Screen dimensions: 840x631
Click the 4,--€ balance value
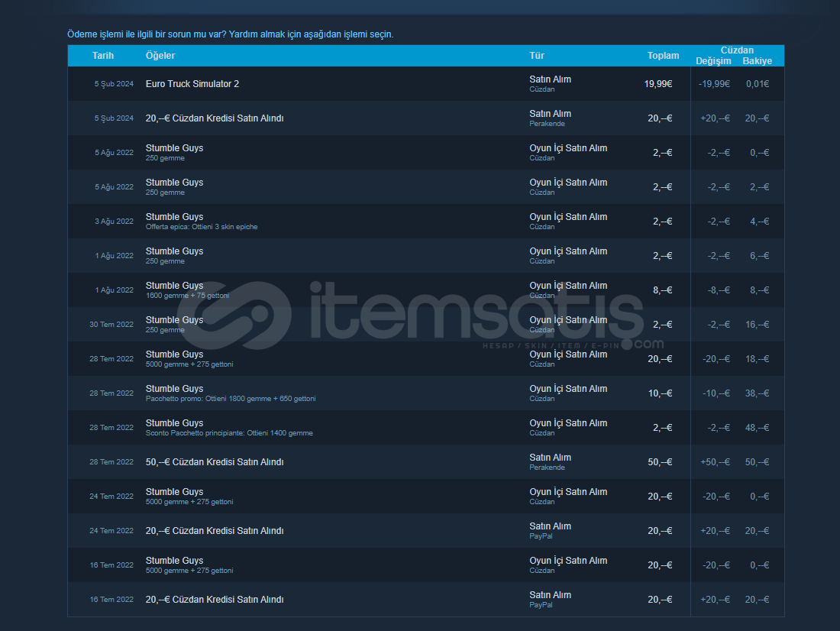[760, 222]
